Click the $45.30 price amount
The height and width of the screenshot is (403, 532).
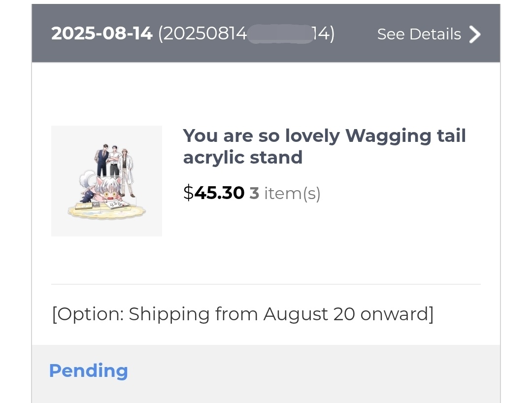[x=219, y=193]
